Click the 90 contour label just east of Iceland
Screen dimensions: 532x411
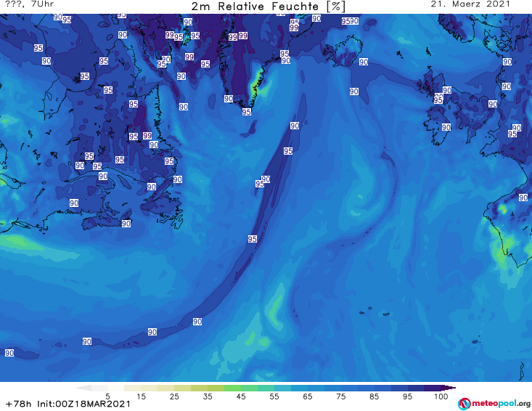(364, 62)
